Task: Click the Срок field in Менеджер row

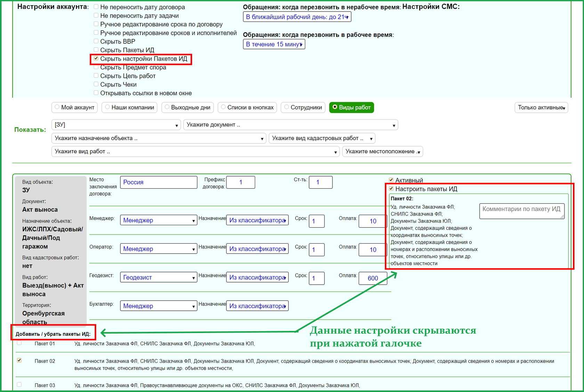Action: [317, 221]
